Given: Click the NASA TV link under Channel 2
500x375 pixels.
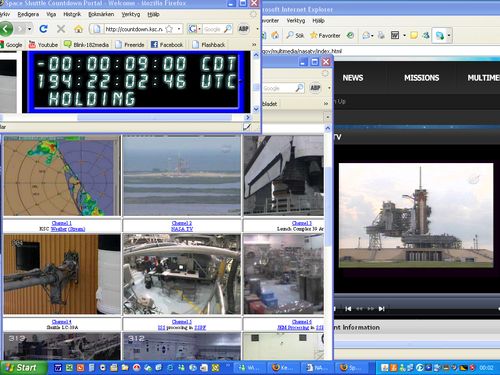Looking at the screenshot, I should 182,229.
